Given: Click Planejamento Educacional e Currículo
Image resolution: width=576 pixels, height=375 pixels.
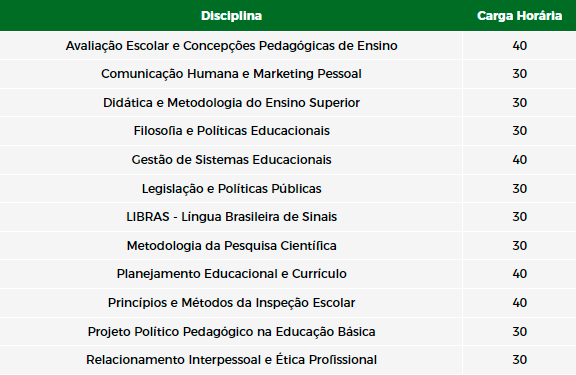Looking at the screenshot, I should 231,274.
